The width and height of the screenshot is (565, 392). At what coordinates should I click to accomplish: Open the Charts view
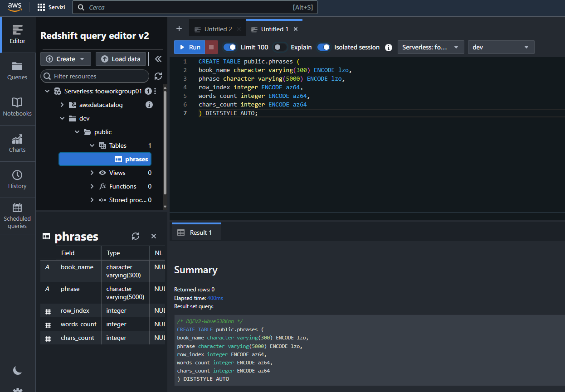click(x=17, y=144)
